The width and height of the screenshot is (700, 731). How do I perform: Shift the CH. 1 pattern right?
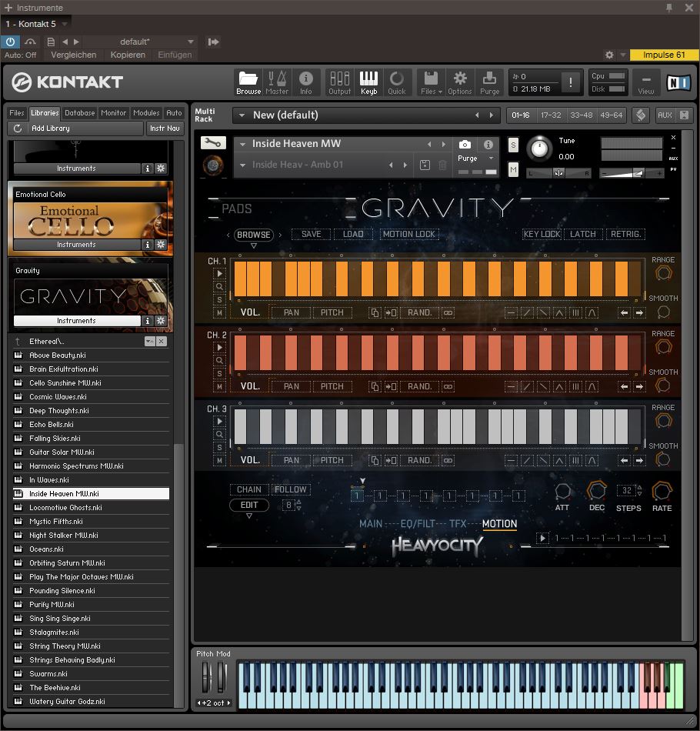pyautogui.click(x=639, y=313)
